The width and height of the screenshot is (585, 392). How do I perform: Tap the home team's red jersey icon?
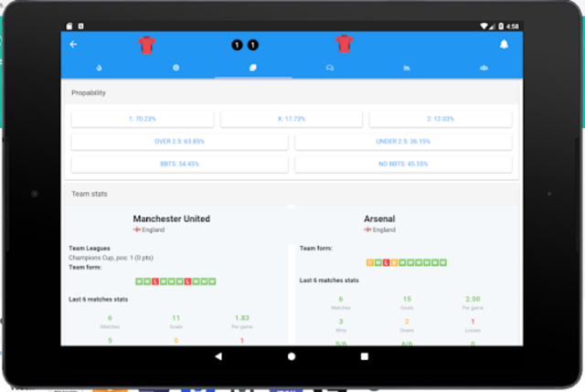[146, 45]
